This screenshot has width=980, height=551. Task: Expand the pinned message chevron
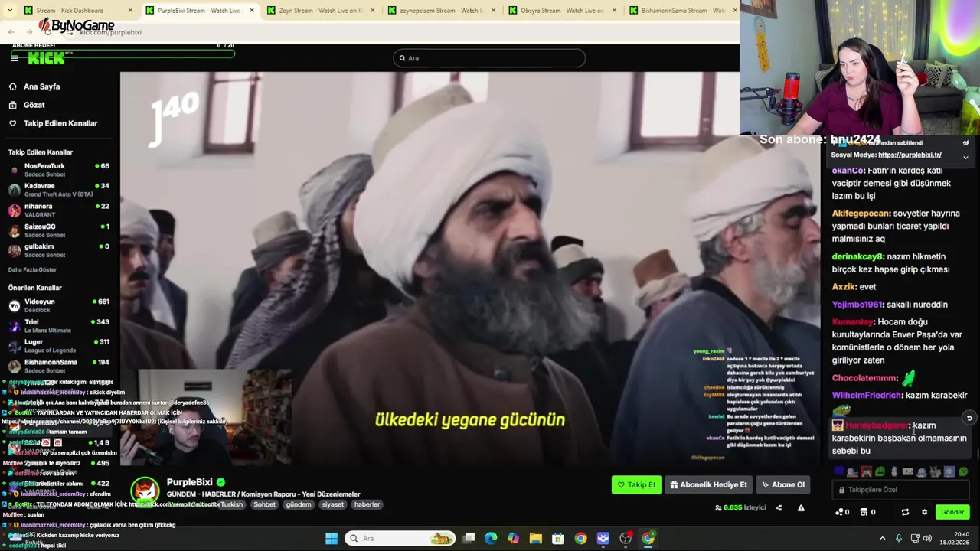965,157
